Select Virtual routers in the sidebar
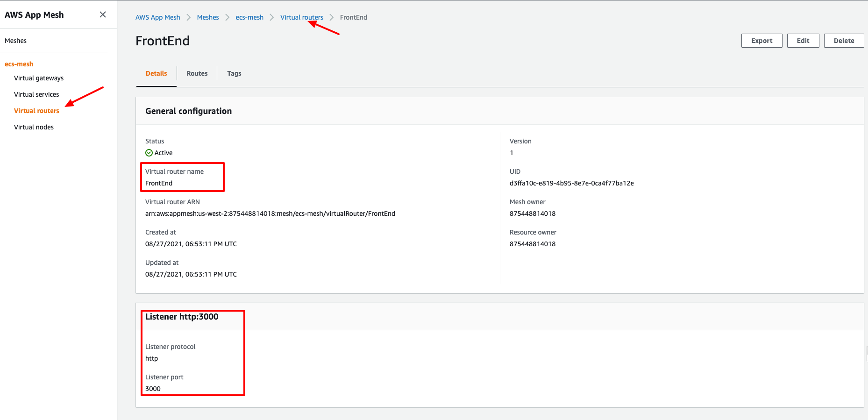 tap(36, 111)
